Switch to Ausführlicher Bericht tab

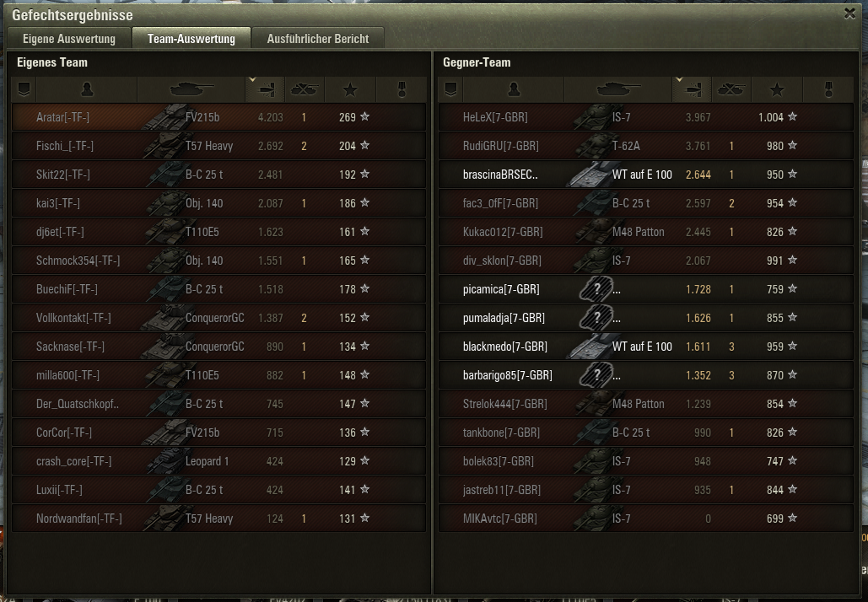tap(318, 39)
